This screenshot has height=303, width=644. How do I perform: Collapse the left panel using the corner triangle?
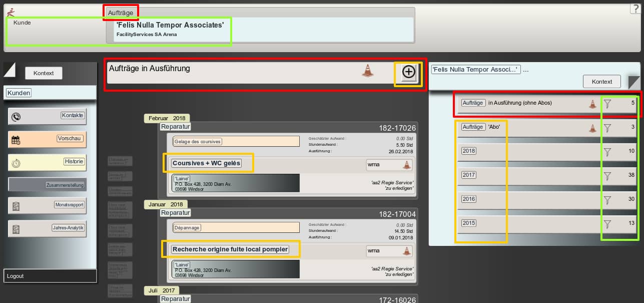[x=10, y=70]
